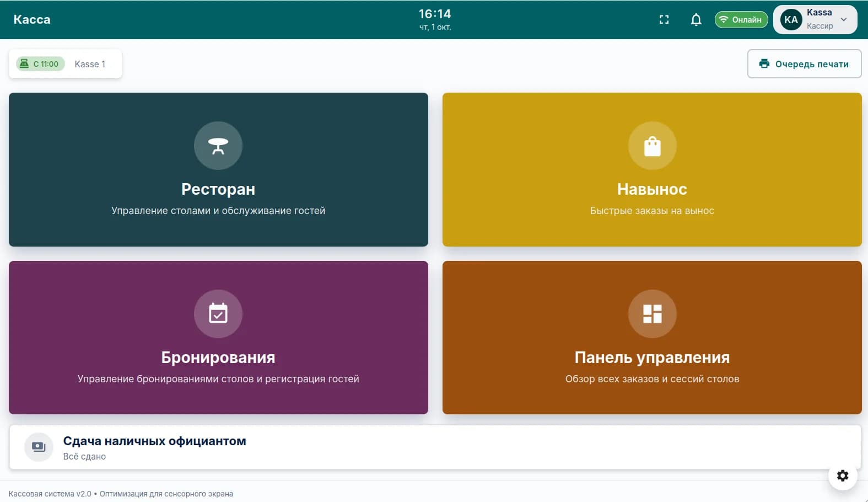Open the Ресторан section heading
Viewport: 868px width, 502px height.
pyautogui.click(x=218, y=189)
